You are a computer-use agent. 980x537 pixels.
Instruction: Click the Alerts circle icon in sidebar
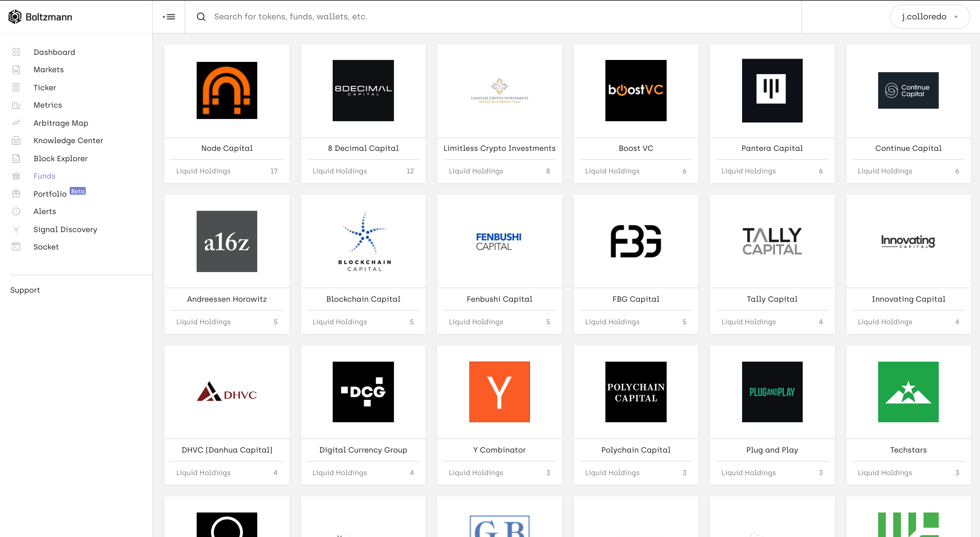click(16, 211)
